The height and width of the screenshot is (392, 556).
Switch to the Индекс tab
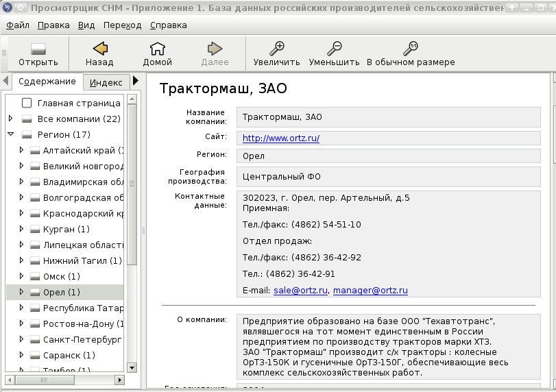click(106, 83)
